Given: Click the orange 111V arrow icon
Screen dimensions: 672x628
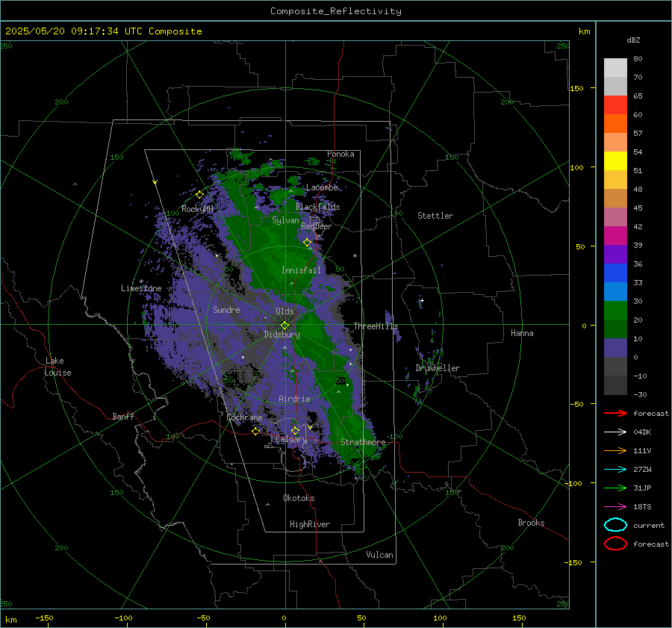Looking at the screenshot, I should tap(615, 450).
